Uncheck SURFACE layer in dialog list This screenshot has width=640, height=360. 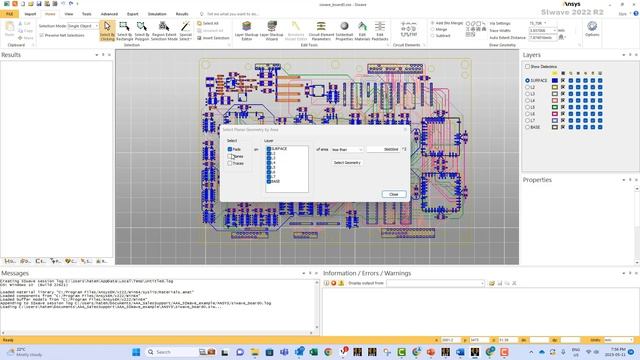tap(269, 149)
